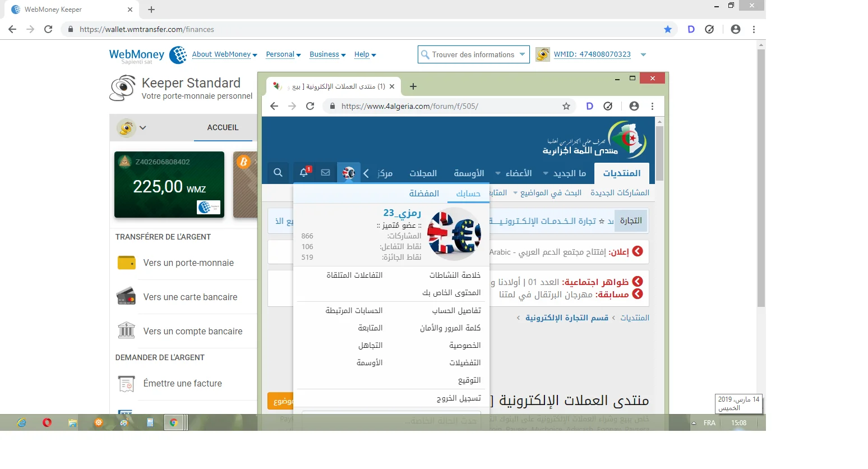Click the Vers un porte-monnaie link
The height and width of the screenshot is (469, 868).
188,263
